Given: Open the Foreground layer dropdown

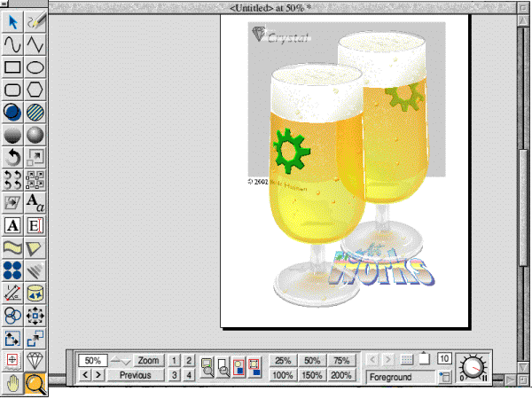Looking at the screenshot, I should point(444,377).
